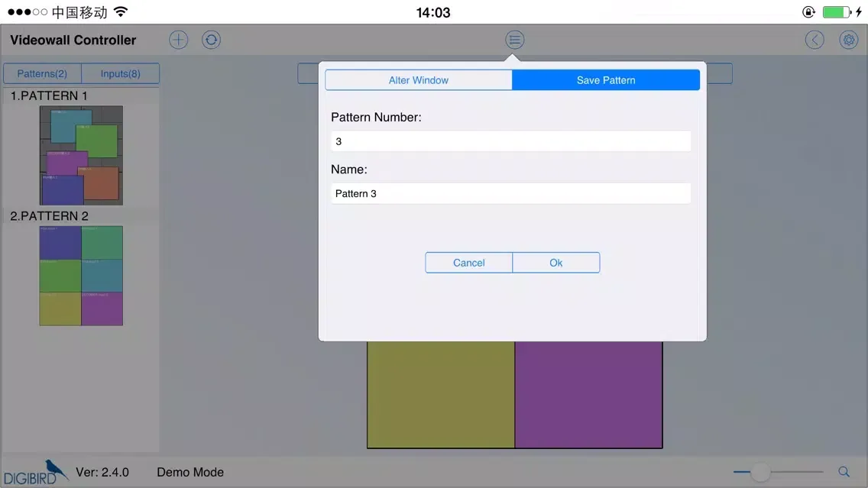Select the Patterns(2) tab
Viewport: 868px width, 488px height.
[x=42, y=73]
